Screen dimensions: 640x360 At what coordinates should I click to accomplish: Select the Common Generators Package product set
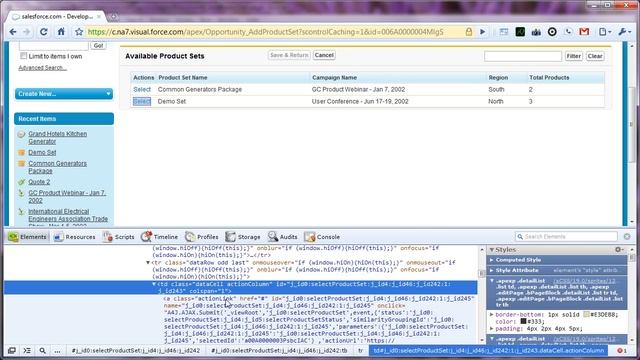coord(142,89)
